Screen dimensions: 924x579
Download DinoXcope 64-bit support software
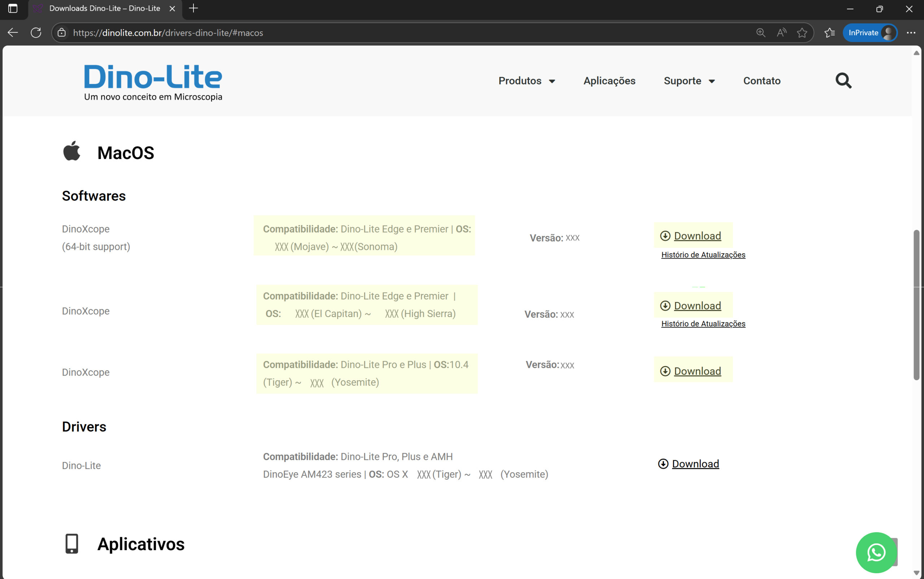pos(697,236)
